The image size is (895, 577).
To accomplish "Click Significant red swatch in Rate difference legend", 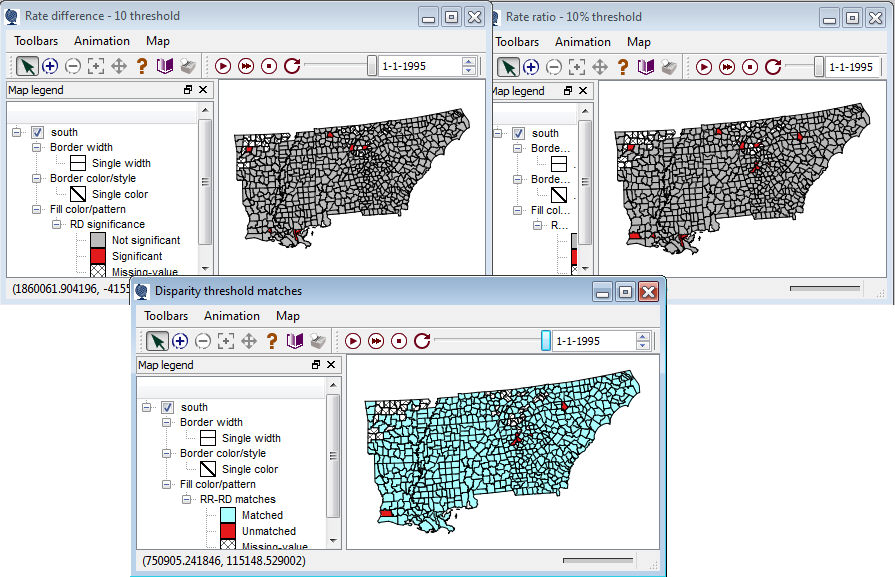I will click(x=98, y=256).
